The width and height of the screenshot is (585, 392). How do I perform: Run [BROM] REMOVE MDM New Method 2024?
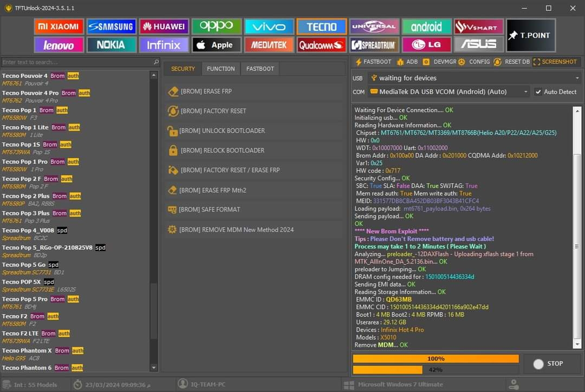click(255, 230)
